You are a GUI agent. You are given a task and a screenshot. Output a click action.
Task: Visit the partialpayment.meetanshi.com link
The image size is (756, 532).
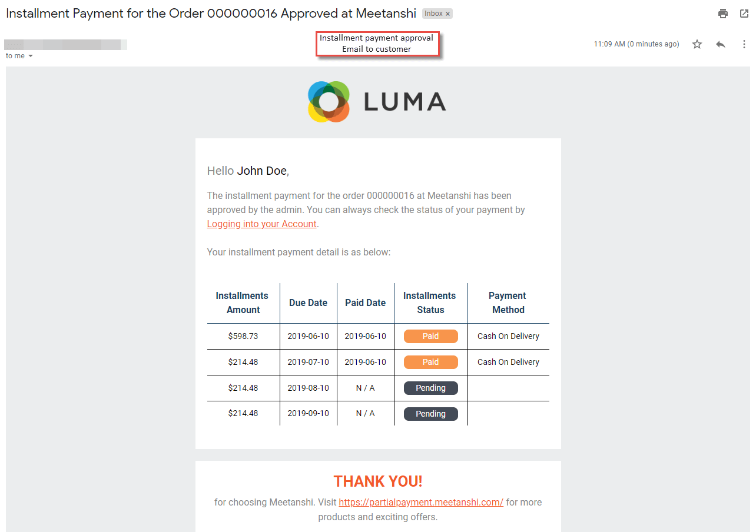click(421, 503)
